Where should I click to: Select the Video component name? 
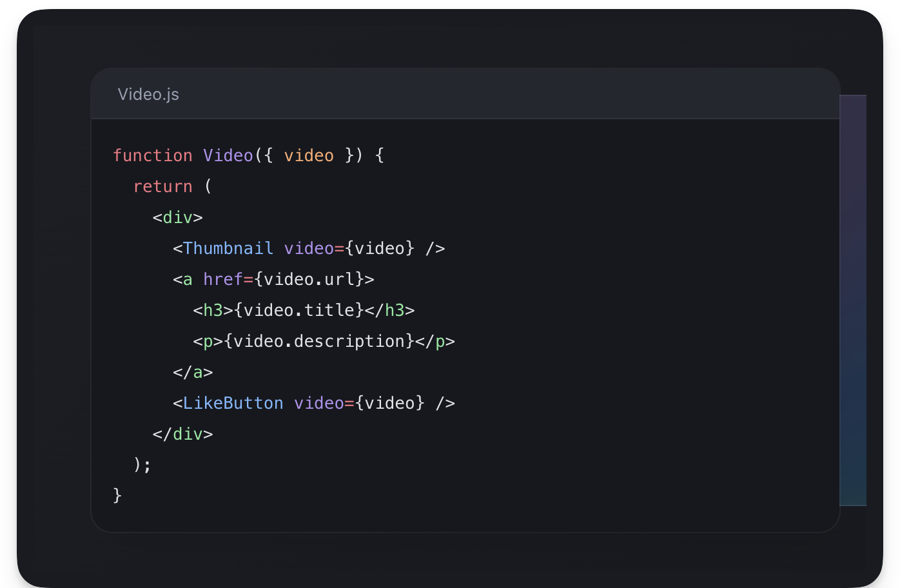click(x=227, y=155)
